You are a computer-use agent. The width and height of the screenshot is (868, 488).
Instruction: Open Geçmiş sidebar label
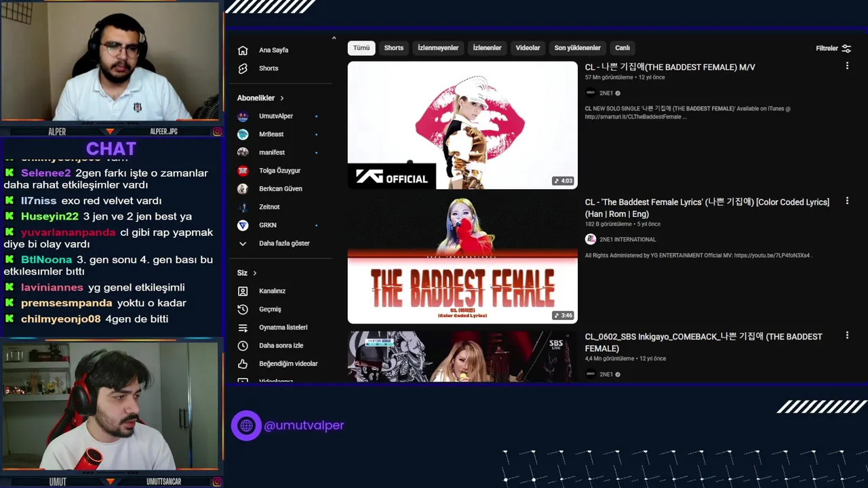270,309
